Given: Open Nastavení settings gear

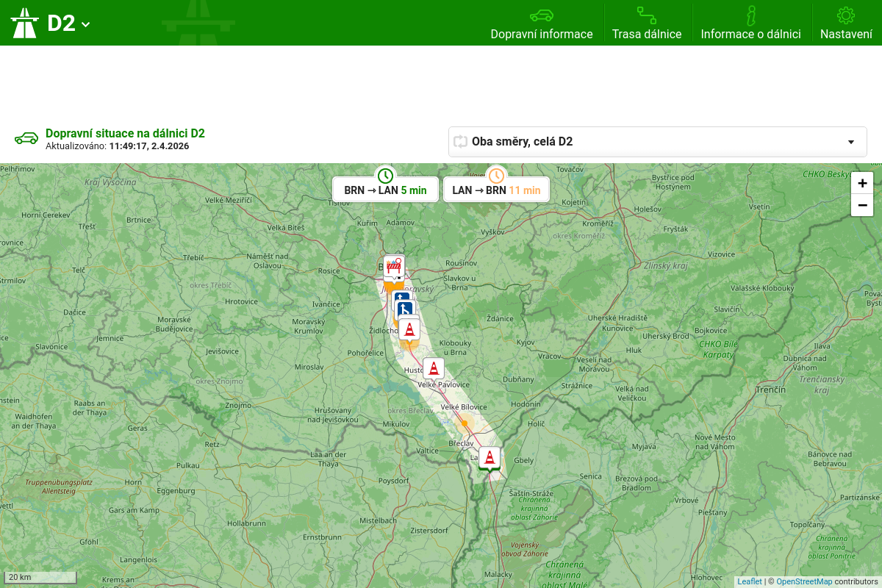Looking at the screenshot, I should pos(846,24).
